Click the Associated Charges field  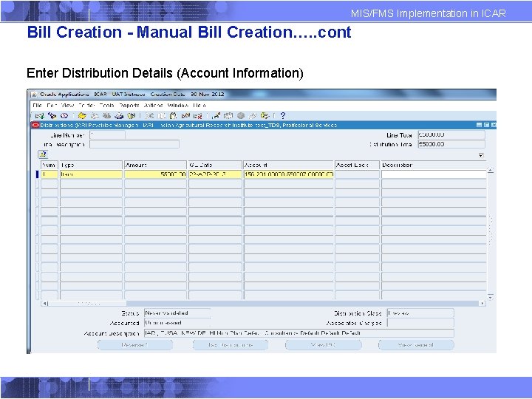[x=420, y=323]
